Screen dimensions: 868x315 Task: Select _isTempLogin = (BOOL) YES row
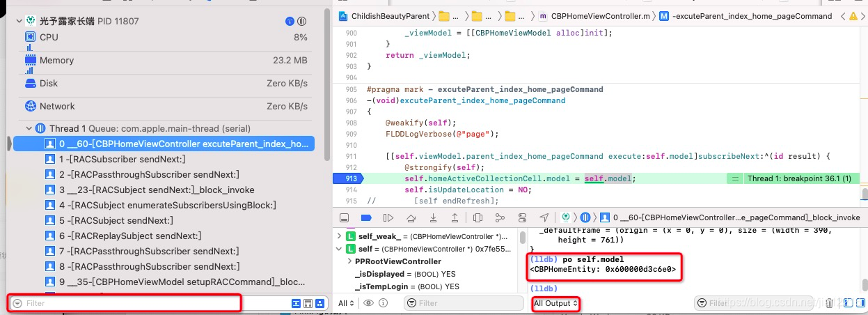click(407, 286)
